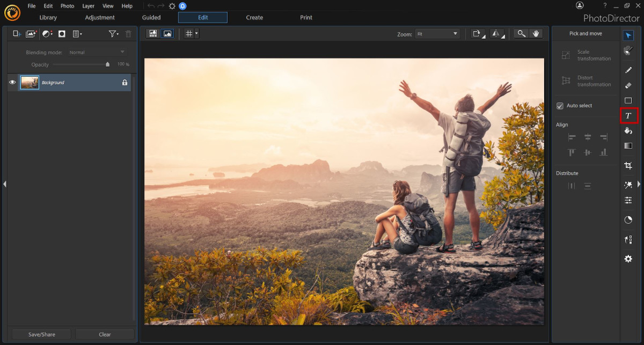This screenshot has width=644, height=345.
Task: Click the Save/Share button
Action: click(41, 334)
